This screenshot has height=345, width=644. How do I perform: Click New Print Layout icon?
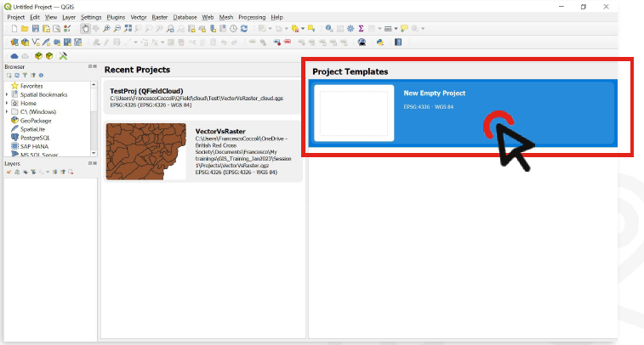click(x=46, y=29)
